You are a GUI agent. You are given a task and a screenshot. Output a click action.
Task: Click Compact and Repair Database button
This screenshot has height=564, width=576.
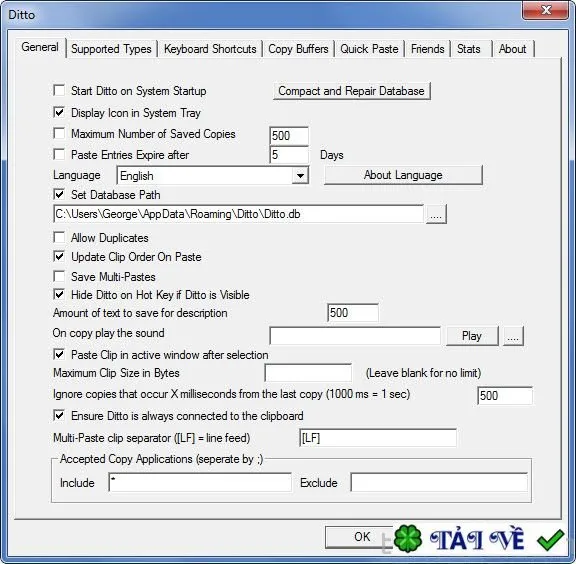[352, 91]
